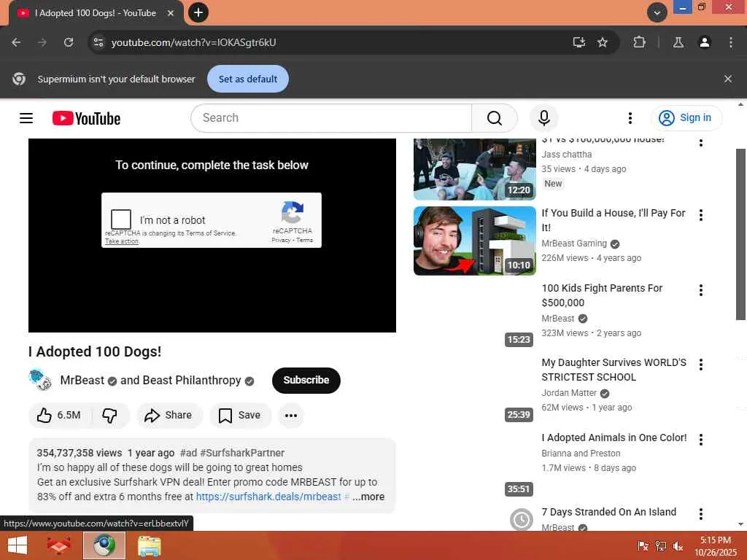This screenshot has width=747, height=560.
Task: Check the I'm not a robot checkbox
Action: tap(121, 219)
